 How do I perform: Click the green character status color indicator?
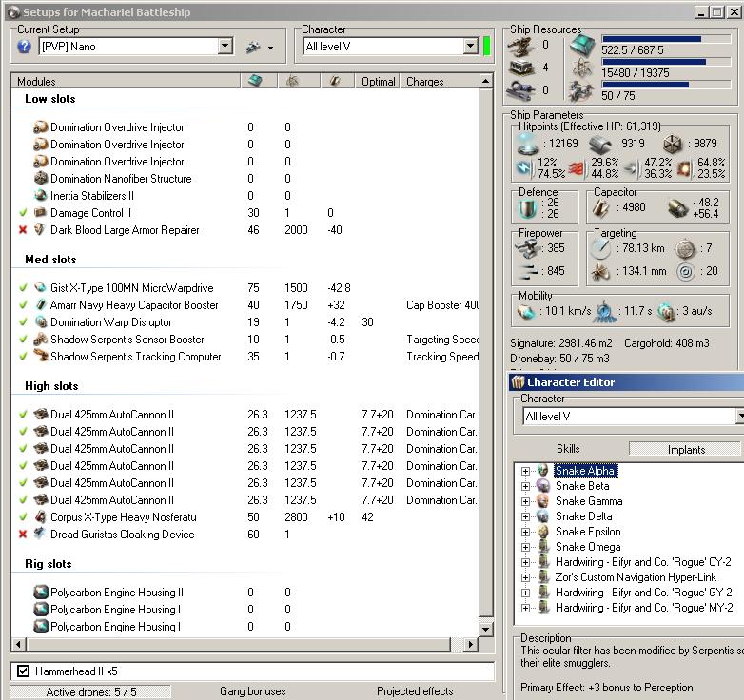click(x=487, y=47)
